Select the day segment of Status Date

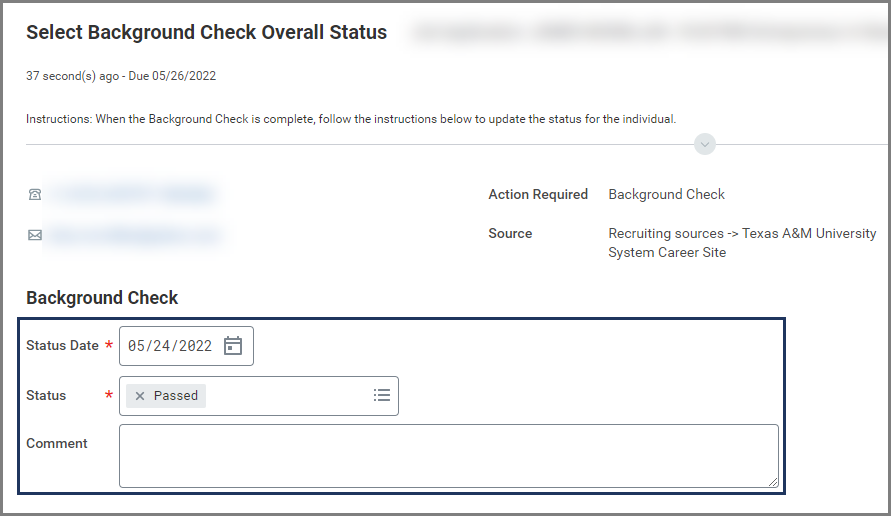click(161, 346)
